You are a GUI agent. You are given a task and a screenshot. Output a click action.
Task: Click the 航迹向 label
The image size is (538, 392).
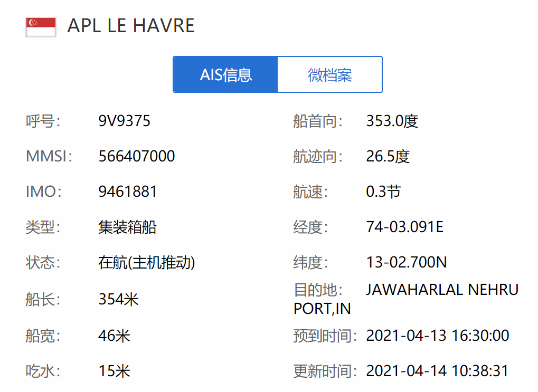click(318, 156)
